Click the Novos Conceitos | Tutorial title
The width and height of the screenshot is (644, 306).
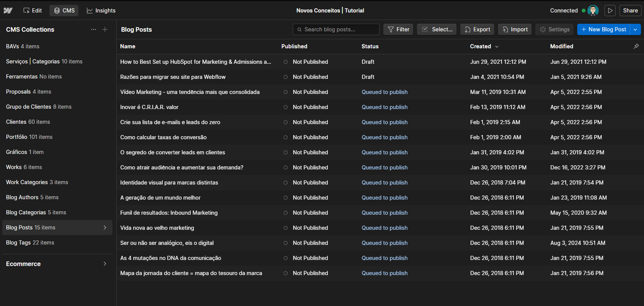pos(330,11)
